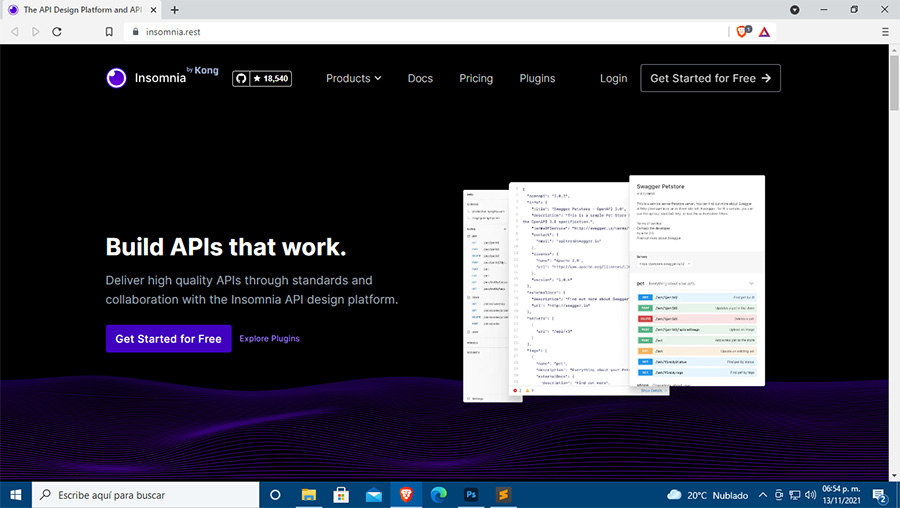Viewport: 900px width, 508px height.
Task: Open the GitHub stars badge
Action: (x=262, y=78)
